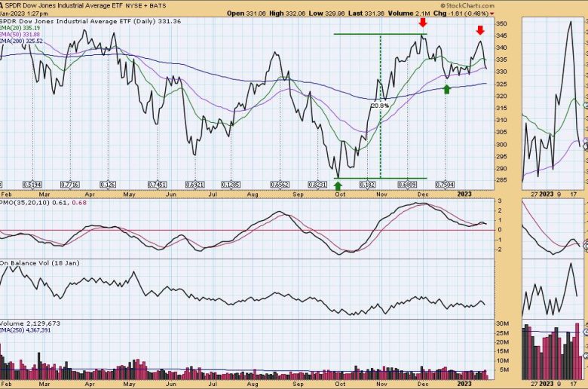Select the High 332.06 value

pyautogui.click(x=288, y=13)
